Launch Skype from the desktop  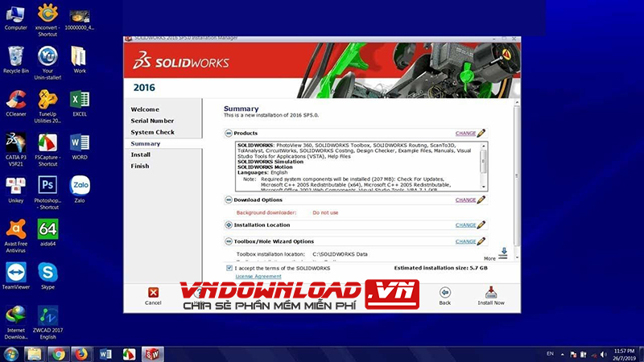click(x=47, y=276)
